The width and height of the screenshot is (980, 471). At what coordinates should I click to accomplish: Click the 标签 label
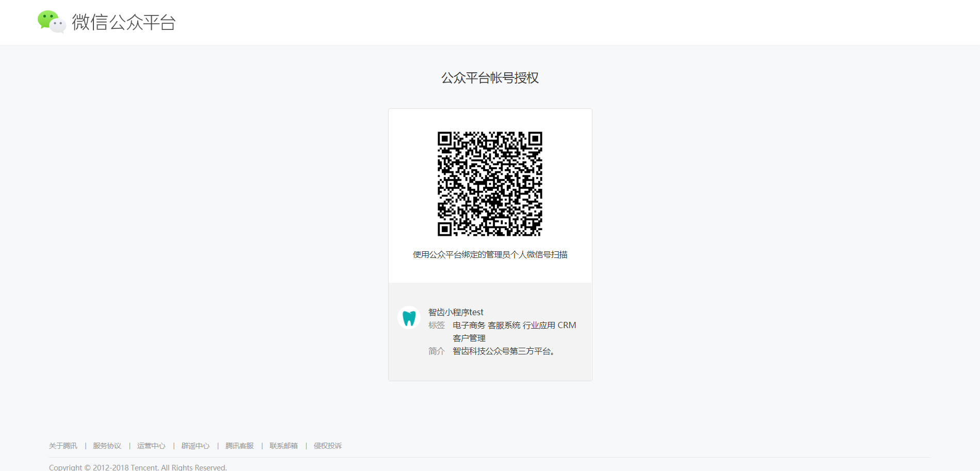tap(437, 325)
